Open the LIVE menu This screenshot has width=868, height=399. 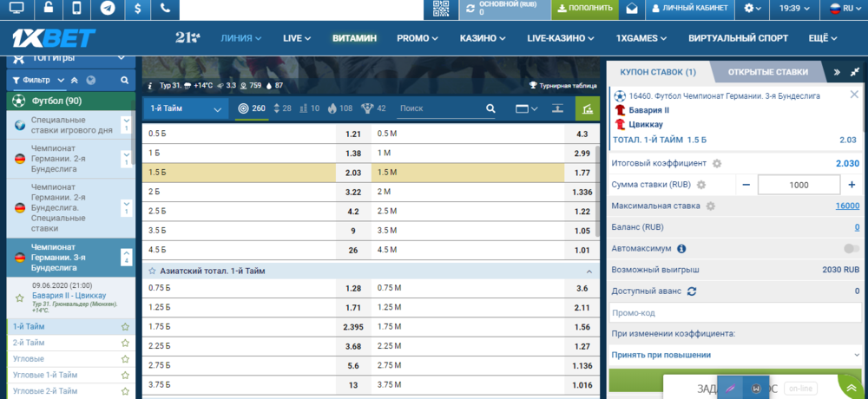297,38
